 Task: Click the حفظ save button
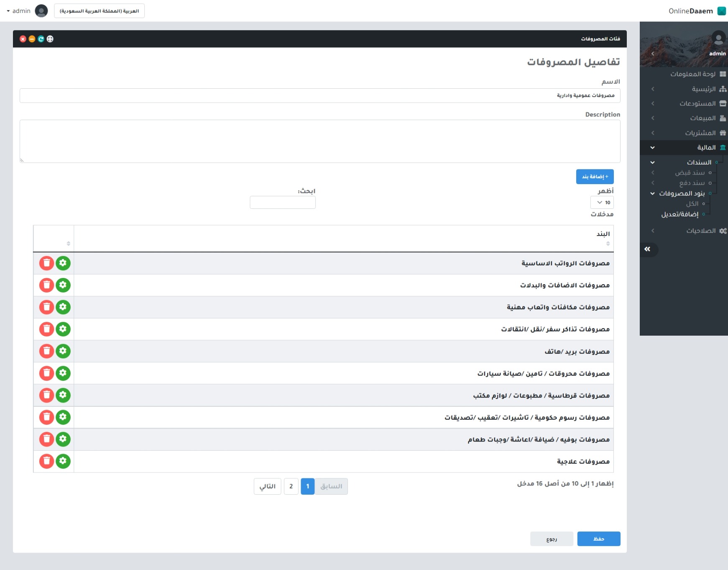pos(598,539)
